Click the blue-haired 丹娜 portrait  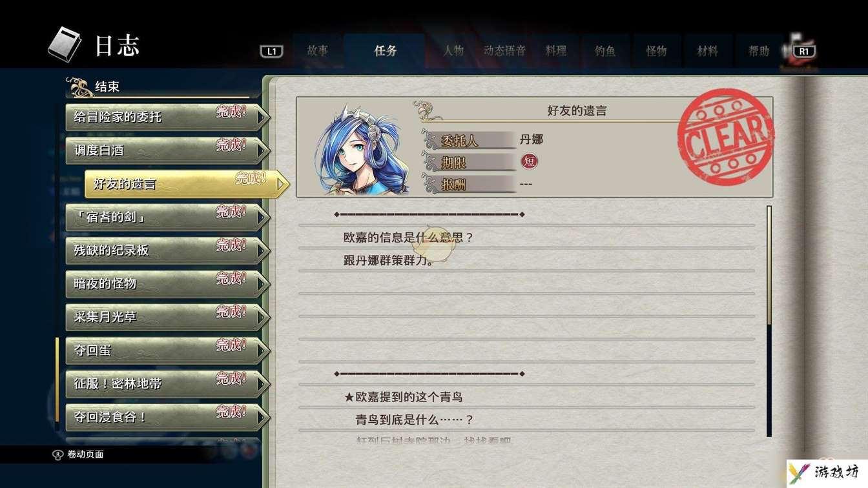pyautogui.click(x=360, y=148)
